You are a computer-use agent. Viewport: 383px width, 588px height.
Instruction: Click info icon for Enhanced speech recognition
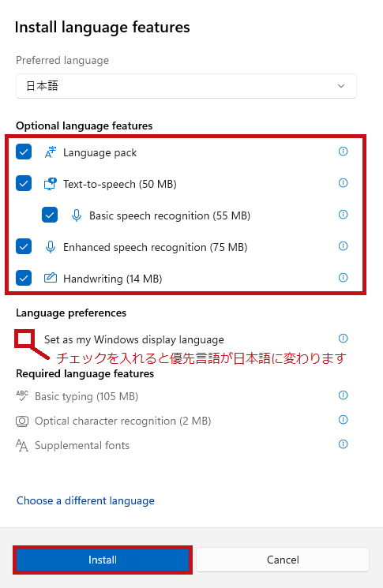click(x=343, y=246)
